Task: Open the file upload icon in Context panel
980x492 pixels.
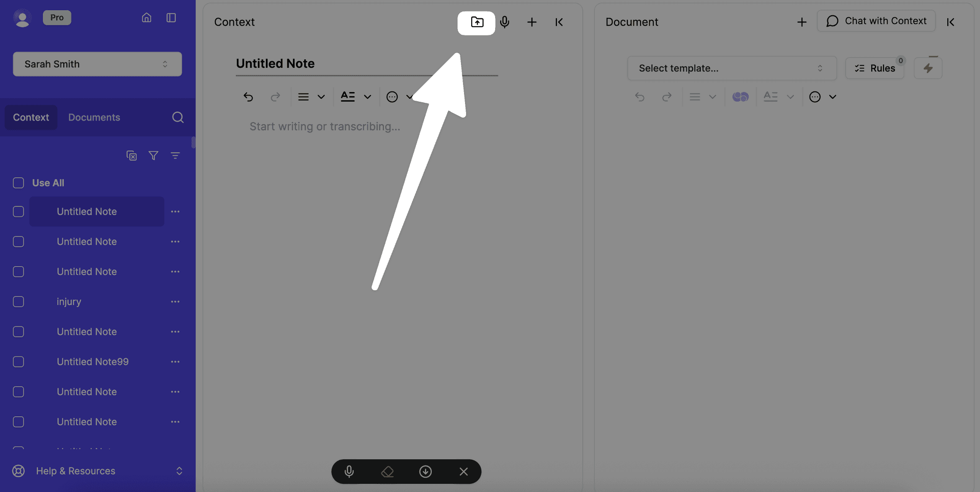Action: tap(476, 22)
